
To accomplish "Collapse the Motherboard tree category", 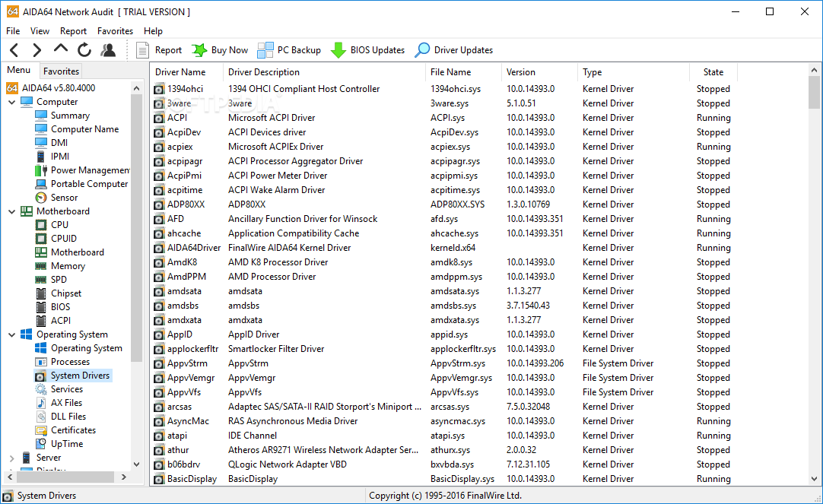I will point(11,211).
